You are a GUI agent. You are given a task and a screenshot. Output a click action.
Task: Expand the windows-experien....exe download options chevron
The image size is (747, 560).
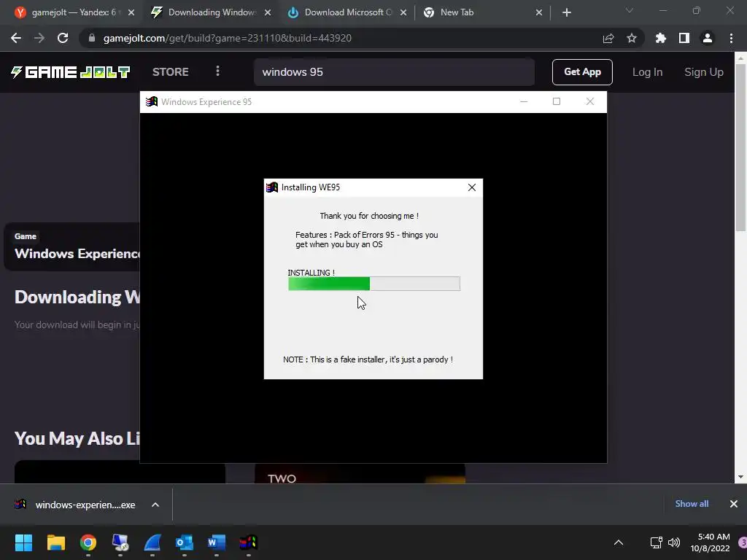coord(155,505)
